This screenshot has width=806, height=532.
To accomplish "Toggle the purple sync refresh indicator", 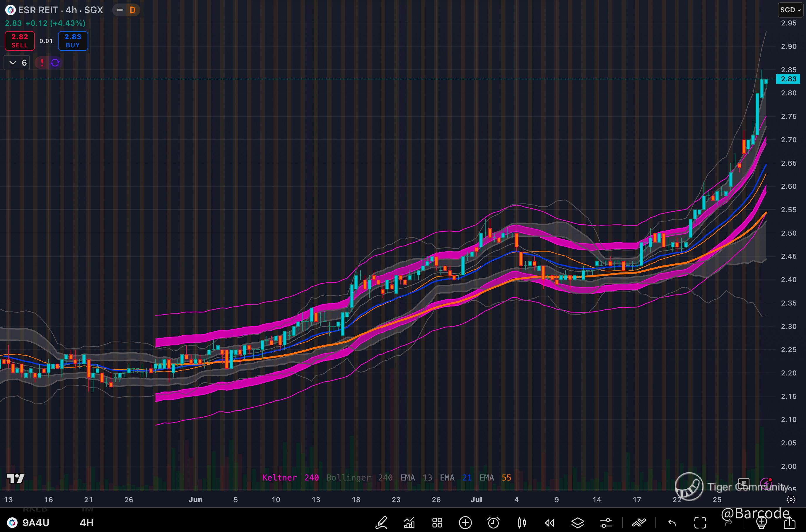I will [55, 63].
